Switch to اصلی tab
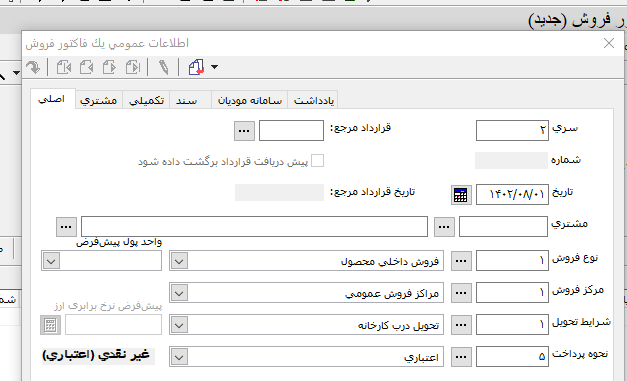Screen dimensions: 627x381 (x=52, y=99)
